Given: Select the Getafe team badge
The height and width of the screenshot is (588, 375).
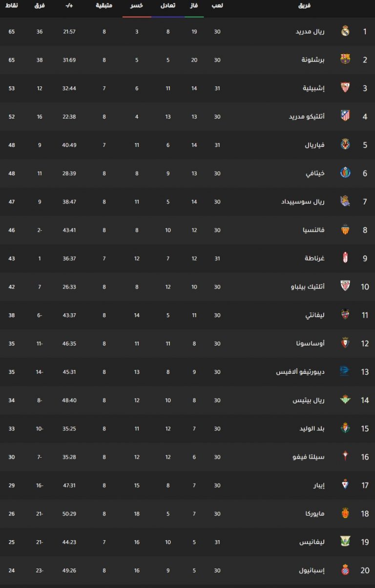Looking at the screenshot, I should pos(345,173).
